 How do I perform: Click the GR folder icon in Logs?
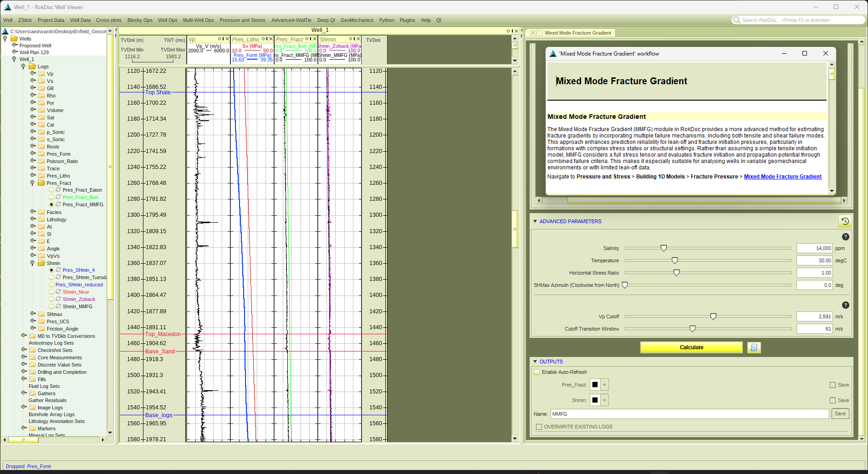[x=41, y=88]
